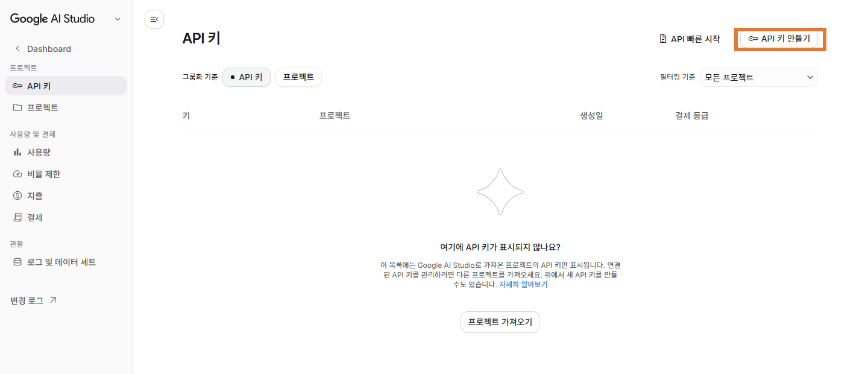
Task: Collapse the sidebar with the panel toggle icon
Action: coord(154,19)
